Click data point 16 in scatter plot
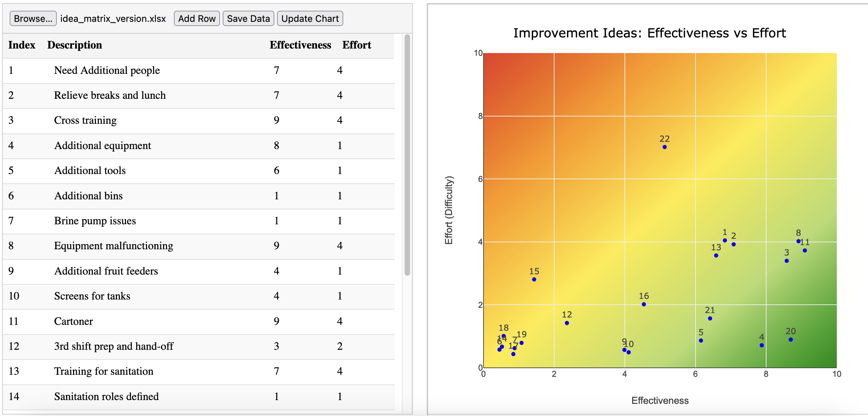This screenshot has height=416, width=868. point(644,304)
